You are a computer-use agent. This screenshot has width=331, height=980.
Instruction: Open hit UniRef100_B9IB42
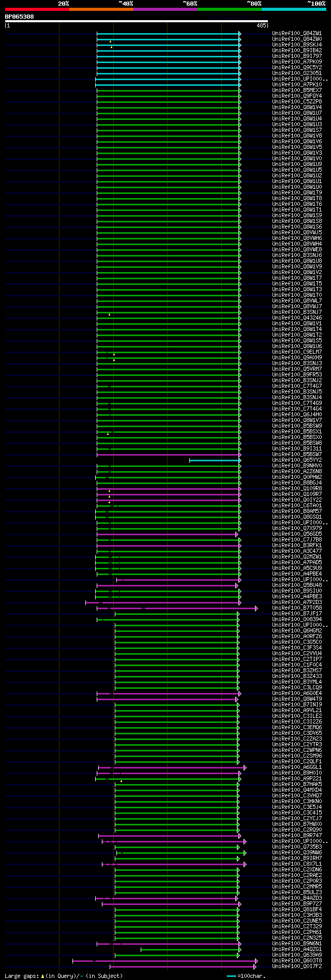297,51
